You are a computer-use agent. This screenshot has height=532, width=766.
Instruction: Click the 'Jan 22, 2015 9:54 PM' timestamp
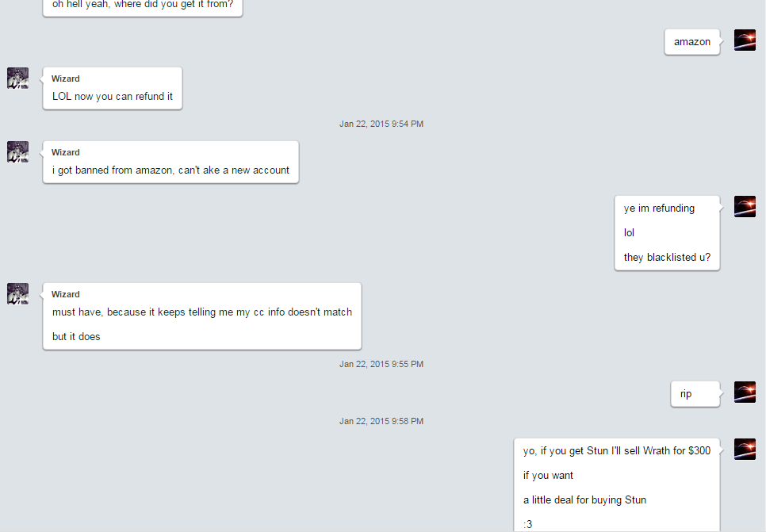(381, 124)
